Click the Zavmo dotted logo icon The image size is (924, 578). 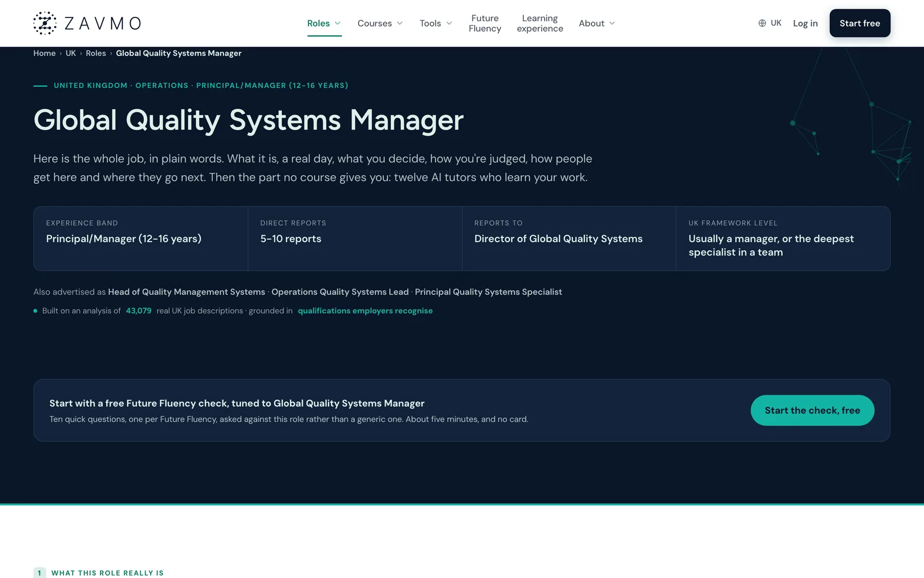pos(45,23)
